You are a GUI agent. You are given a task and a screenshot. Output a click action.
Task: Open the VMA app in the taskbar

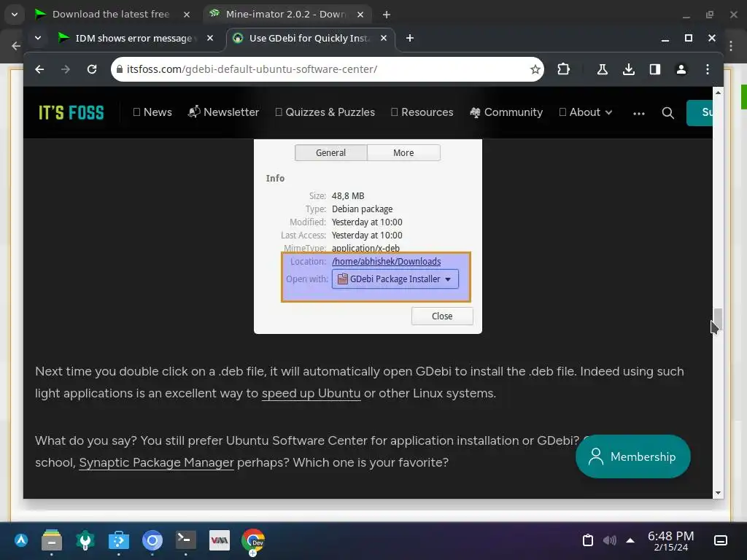tap(219, 540)
